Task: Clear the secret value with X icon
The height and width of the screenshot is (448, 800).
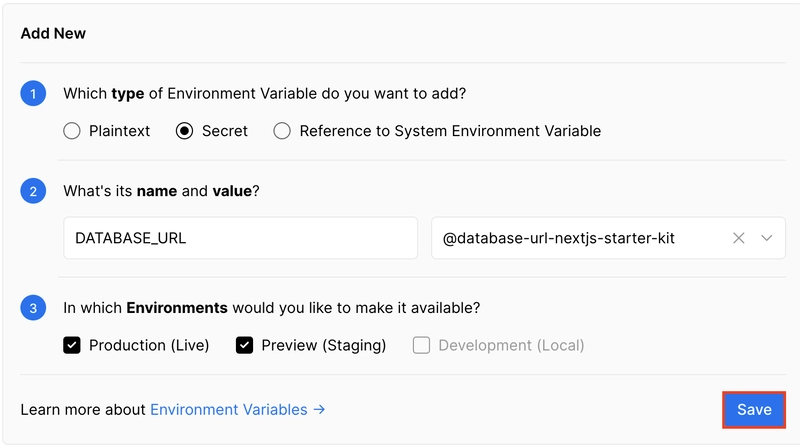Action: click(738, 238)
